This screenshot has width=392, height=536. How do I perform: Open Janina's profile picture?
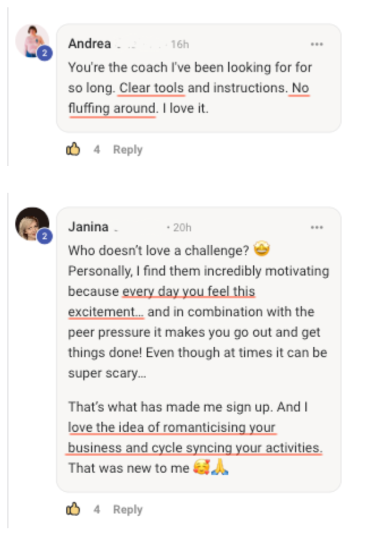point(31,223)
